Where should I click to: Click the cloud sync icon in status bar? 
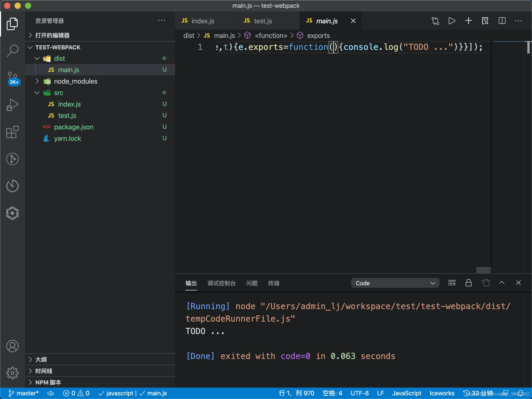(x=51, y=393)
